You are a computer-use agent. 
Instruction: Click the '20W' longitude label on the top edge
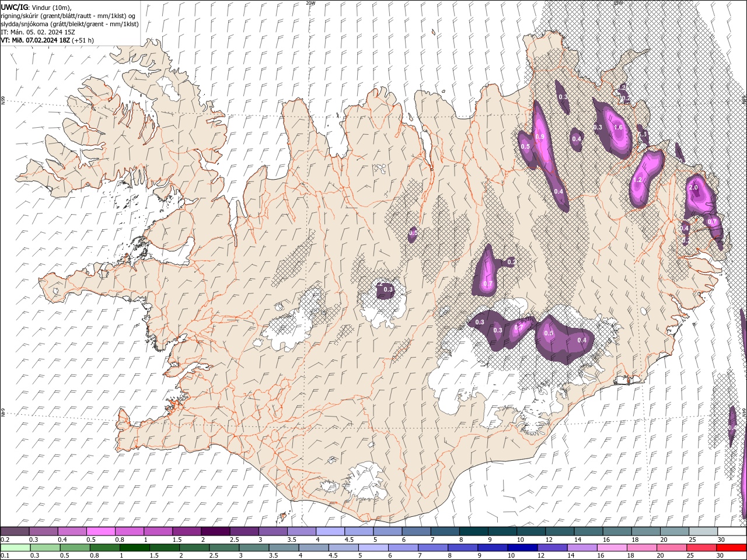pyautogui.click(x=310, y=3)
